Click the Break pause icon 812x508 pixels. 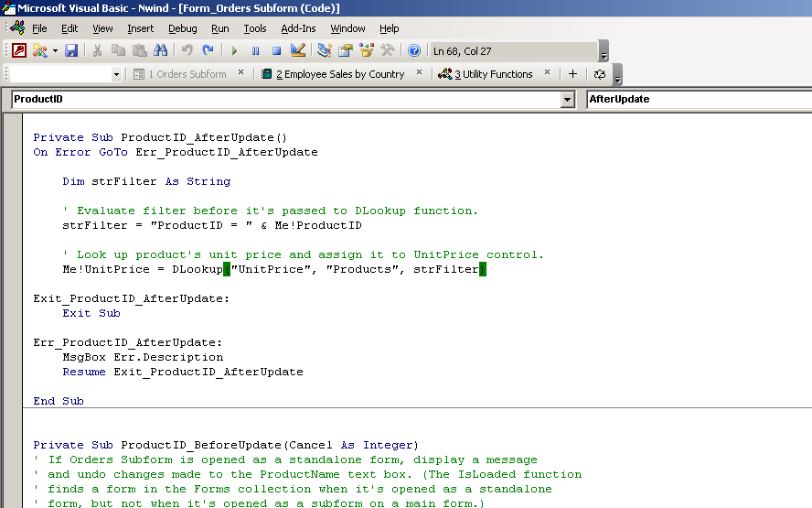click(255, 50)
